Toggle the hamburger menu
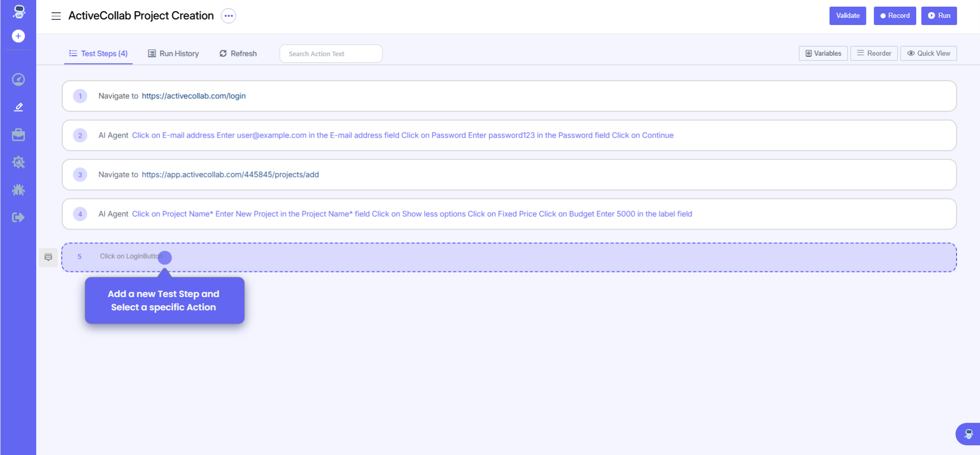 (56, 16)
